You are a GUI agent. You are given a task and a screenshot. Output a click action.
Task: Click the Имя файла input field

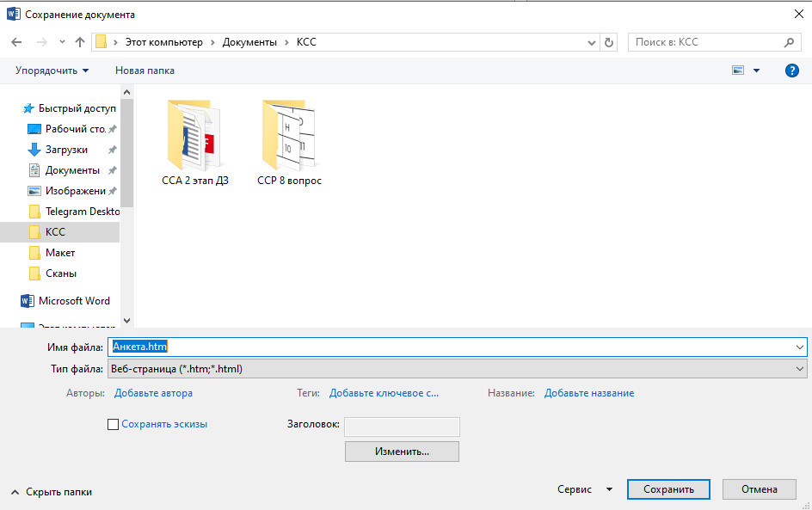[x=456, y=347]
